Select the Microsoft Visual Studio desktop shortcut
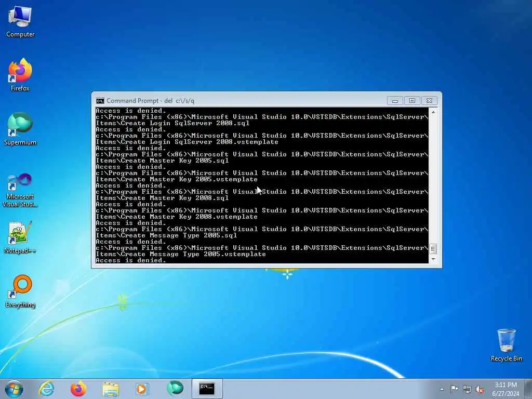The height and width of the screenshot is (399, 532). (20, 190)
